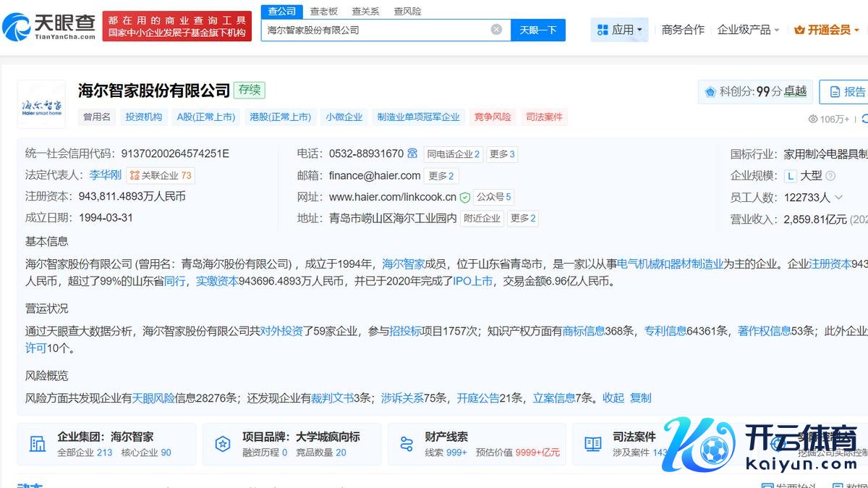
Task: Click the info icon next to 大型
Action: click(830, 176)
